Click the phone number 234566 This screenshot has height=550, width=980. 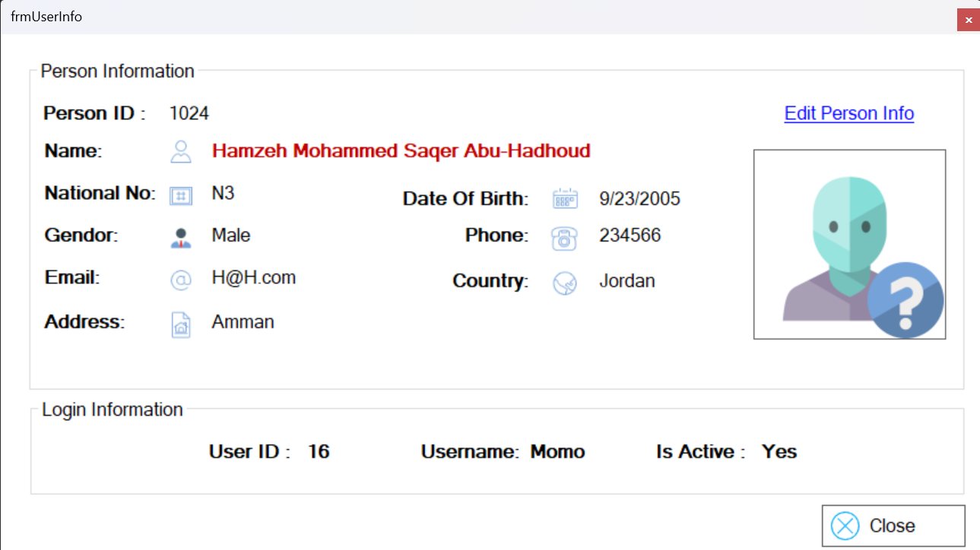click(630, 235)
